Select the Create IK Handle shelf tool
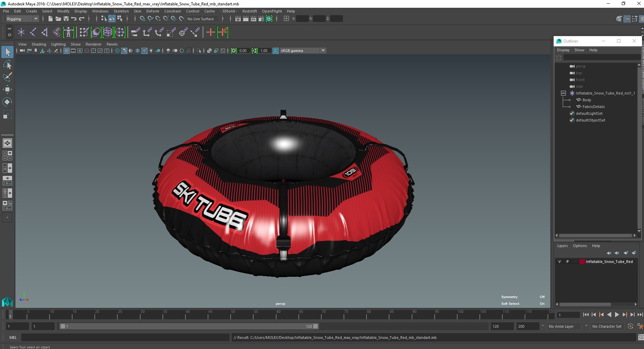Image resolution: width=644 pixels, height=349 pixels. click(x=45, y=32)
